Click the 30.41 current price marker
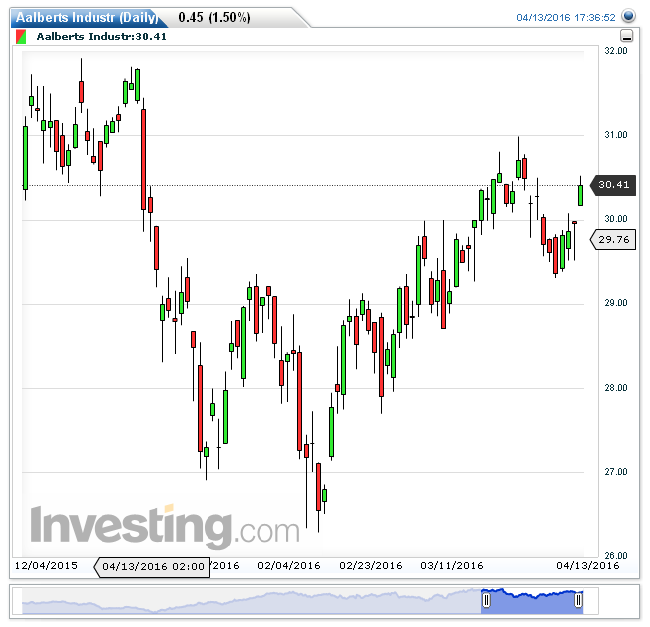The height and width of the screenshot is (627, 650). pyautogui.click(x=613, y=185)
